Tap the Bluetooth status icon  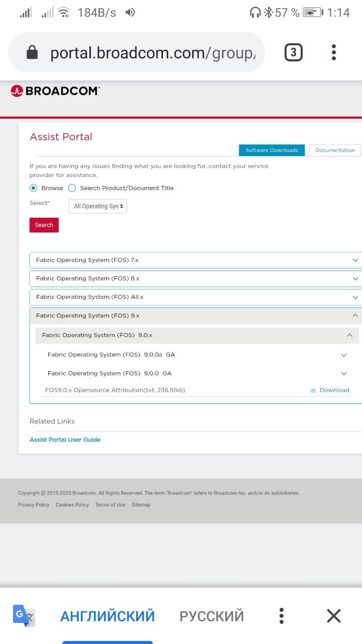click(x=268, y=13)
